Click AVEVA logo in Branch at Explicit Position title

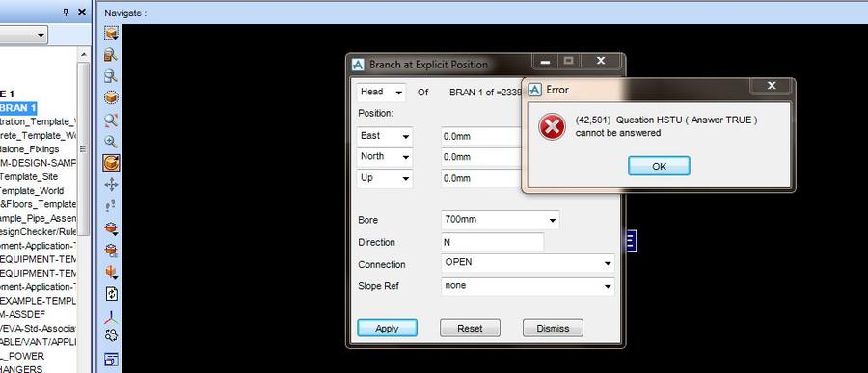click(358, 65)
